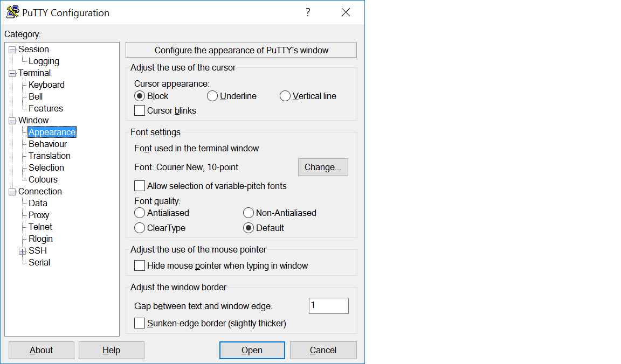The height and width of the screenshot is (364, 621).
Task: Choose Vertical line cursor appearance
Action: [x=285, y=96]
